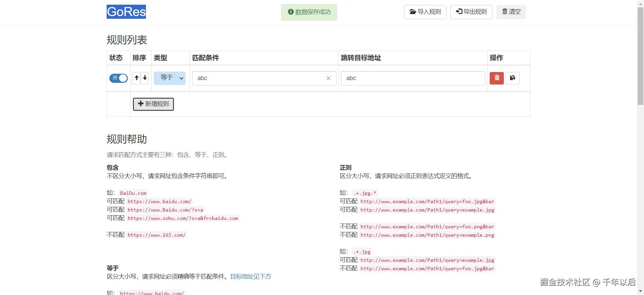Open the 等于 match type dropdown
644x295 pixels.
tap(170, 78)
